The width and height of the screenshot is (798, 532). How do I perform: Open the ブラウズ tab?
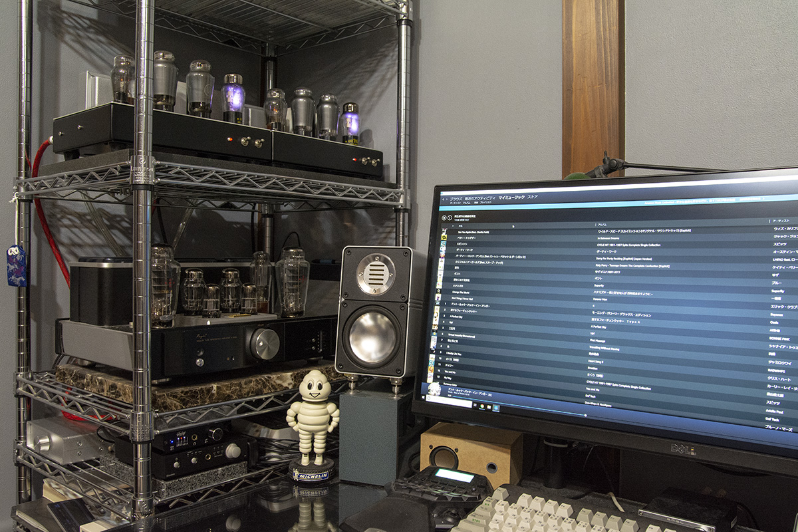point(456,198)
